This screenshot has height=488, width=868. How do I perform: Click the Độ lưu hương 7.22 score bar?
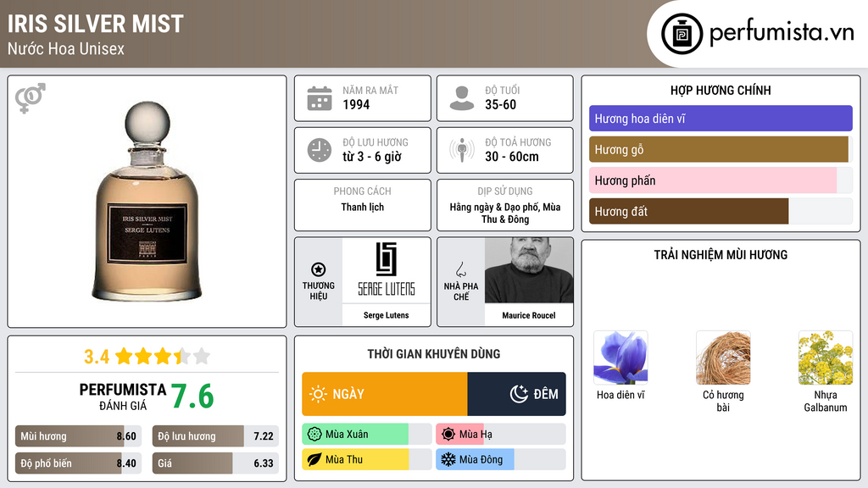click(215, 436)
